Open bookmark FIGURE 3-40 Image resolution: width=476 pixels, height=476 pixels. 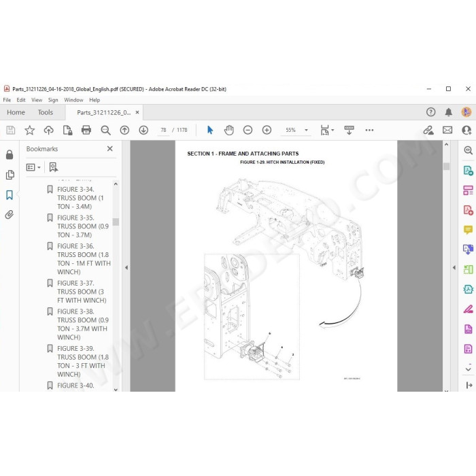pos(75,386)
